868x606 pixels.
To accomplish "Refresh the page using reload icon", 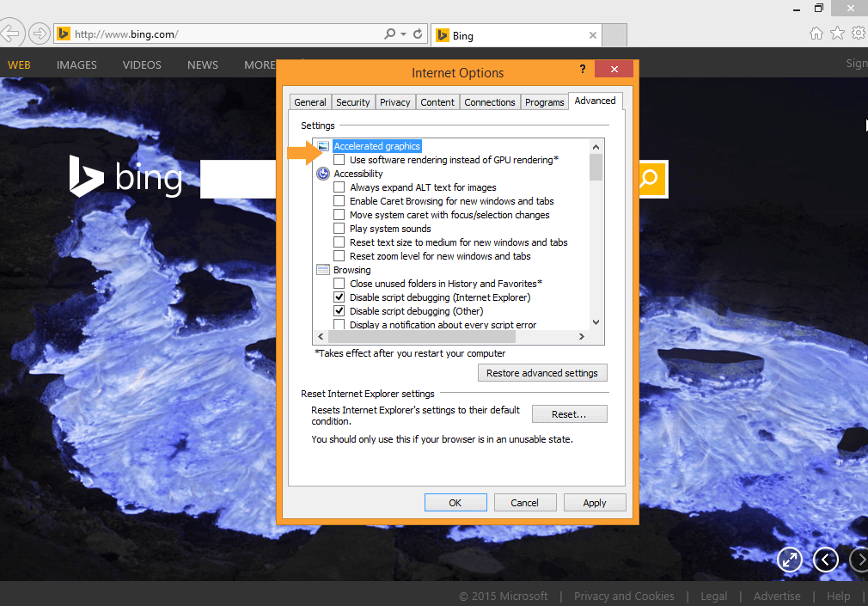I will (x=418, y=34).
